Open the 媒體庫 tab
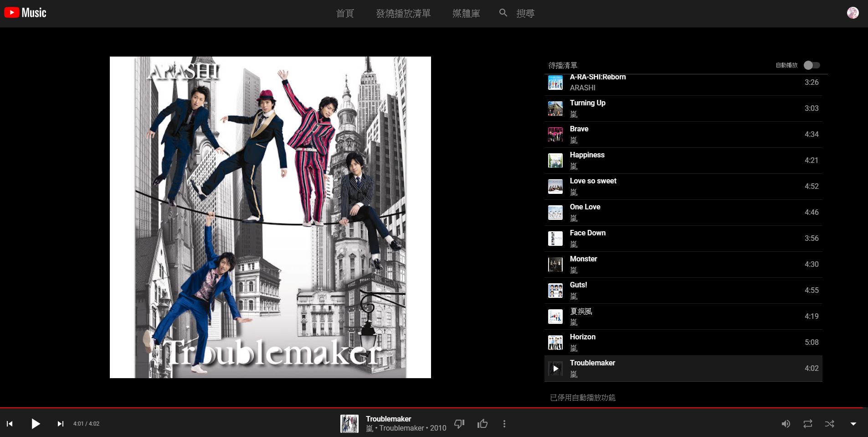868x437 pixels. point(466,14)
